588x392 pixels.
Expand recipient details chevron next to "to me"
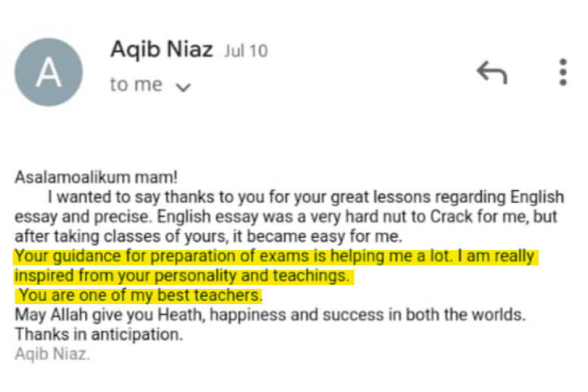182,87
